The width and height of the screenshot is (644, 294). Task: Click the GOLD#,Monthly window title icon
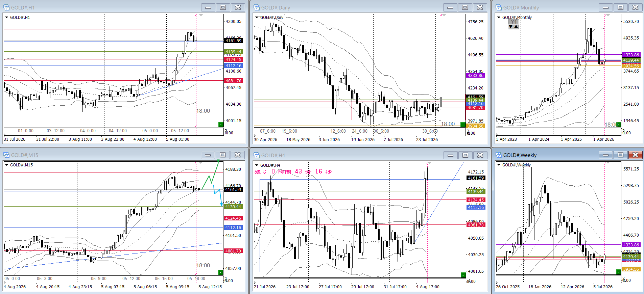tap(499, 7)
